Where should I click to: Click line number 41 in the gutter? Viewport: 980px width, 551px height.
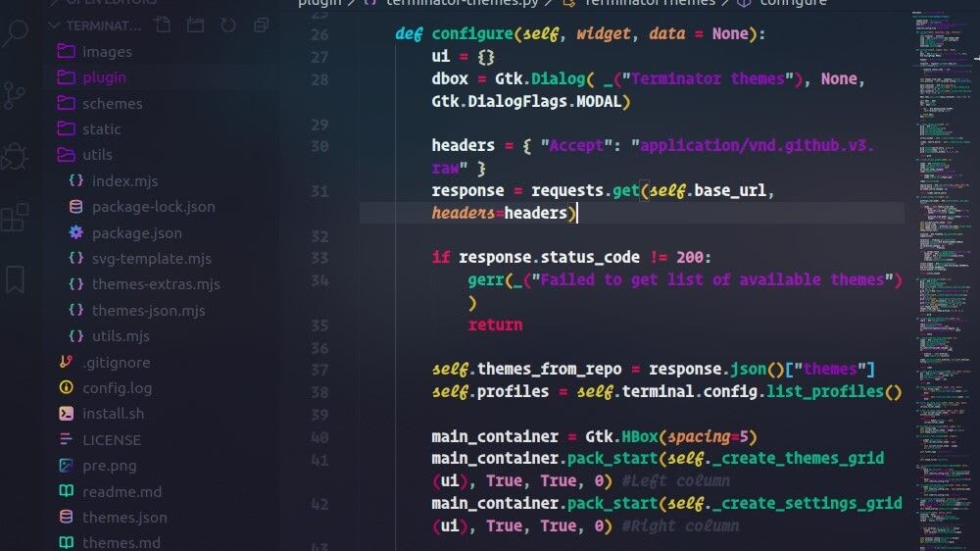tap(319, 461)
